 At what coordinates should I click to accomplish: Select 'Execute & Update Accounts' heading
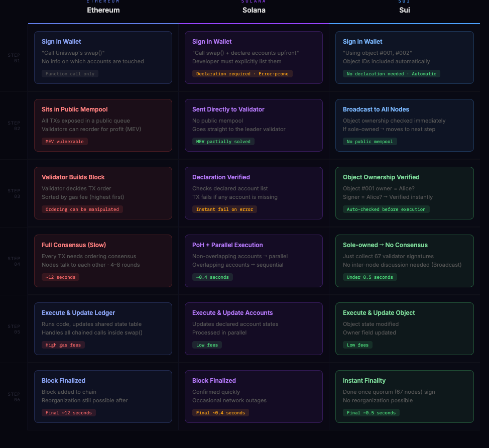(232, 312)
